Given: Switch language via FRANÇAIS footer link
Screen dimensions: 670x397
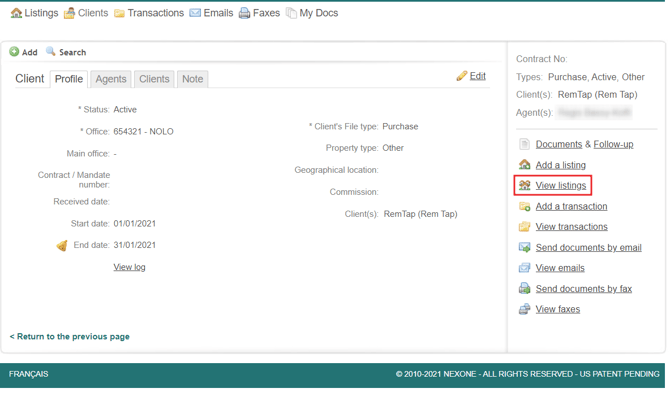Looking at the screenshot, I should [x=29, y=374].
